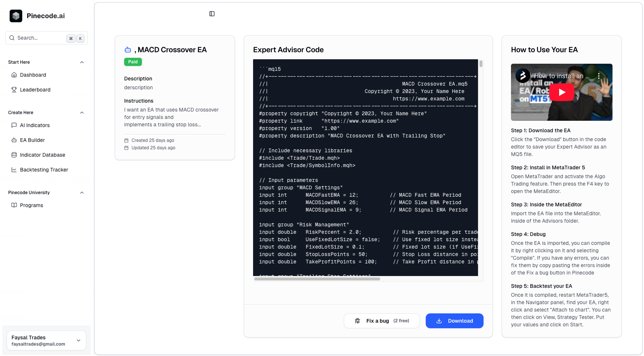Click the Dashboard home icon
The width and height of the screenshot is (644, 356).
click(14, 75)
